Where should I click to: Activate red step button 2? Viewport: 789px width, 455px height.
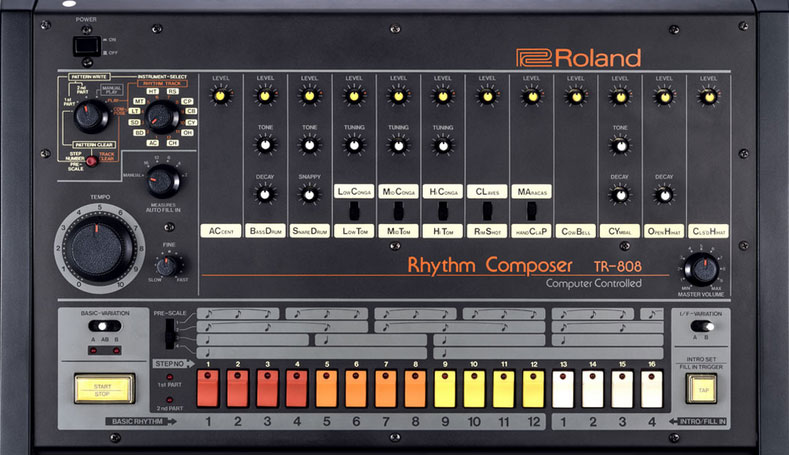click(x=238, y=389)
